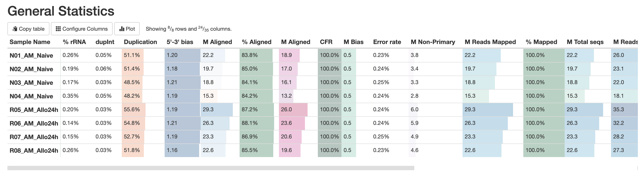Image resolution: width=644 pixels, height=177 pixels.
Task: Sort by the Error rate column header
Action: tap(387, 42)
